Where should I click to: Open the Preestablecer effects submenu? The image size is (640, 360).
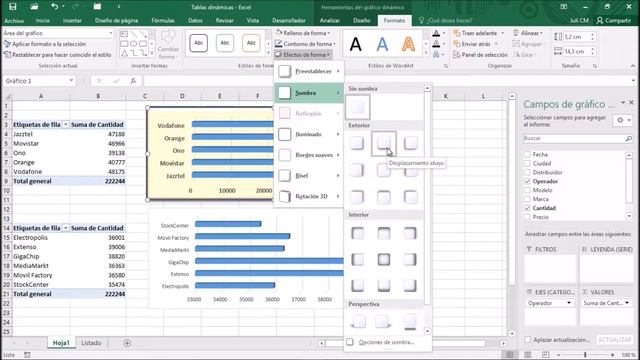(309, 71)
